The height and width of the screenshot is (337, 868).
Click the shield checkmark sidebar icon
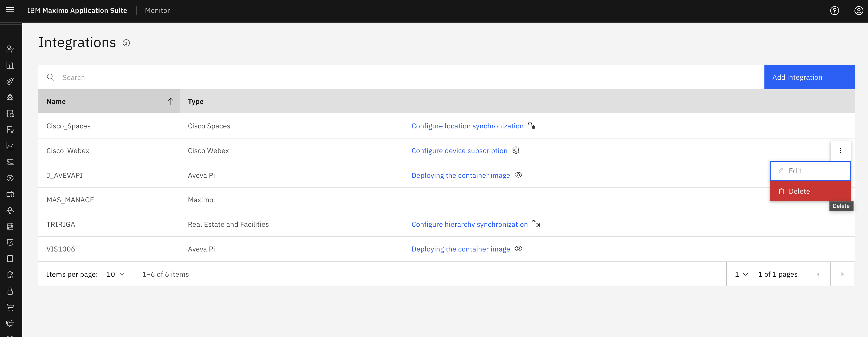click(x=10, y=243)
